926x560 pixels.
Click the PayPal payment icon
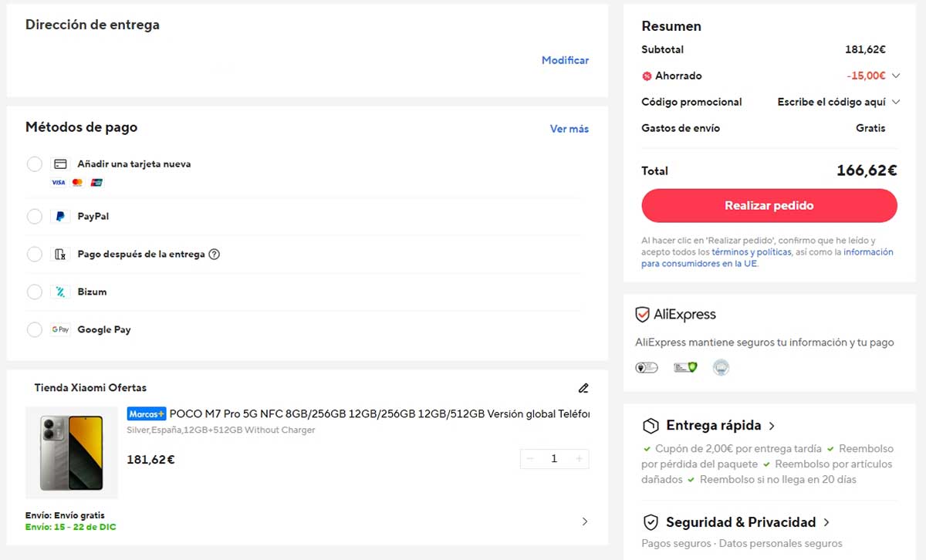click(59, 216)
